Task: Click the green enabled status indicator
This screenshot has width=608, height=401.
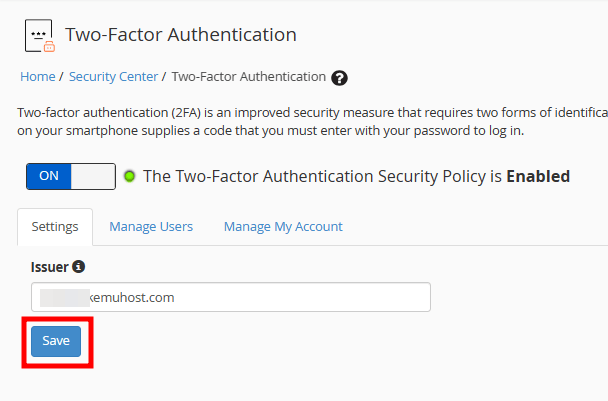Action: coord(130,176)
